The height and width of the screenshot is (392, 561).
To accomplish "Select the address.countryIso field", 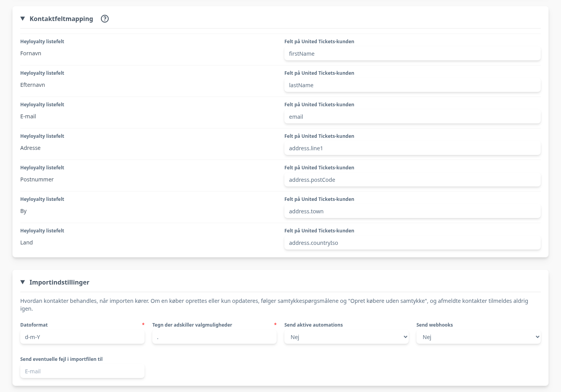I will (413, 243).
